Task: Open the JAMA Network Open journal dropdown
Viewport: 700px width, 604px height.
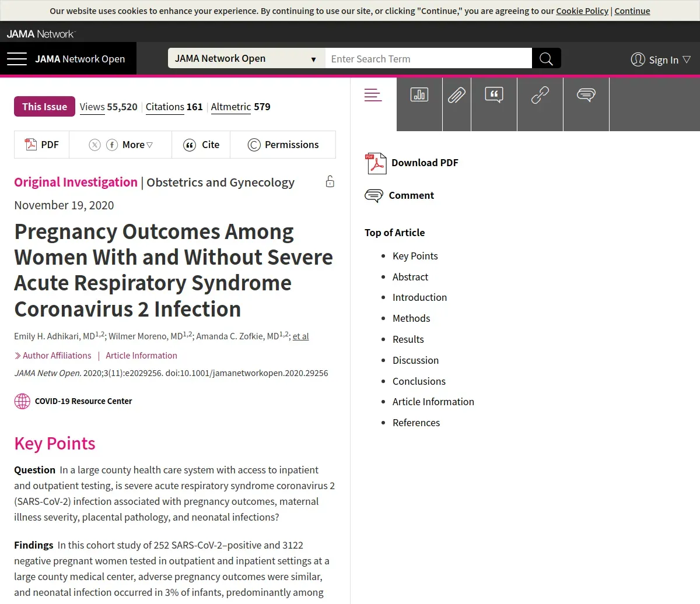Action: 246,58
